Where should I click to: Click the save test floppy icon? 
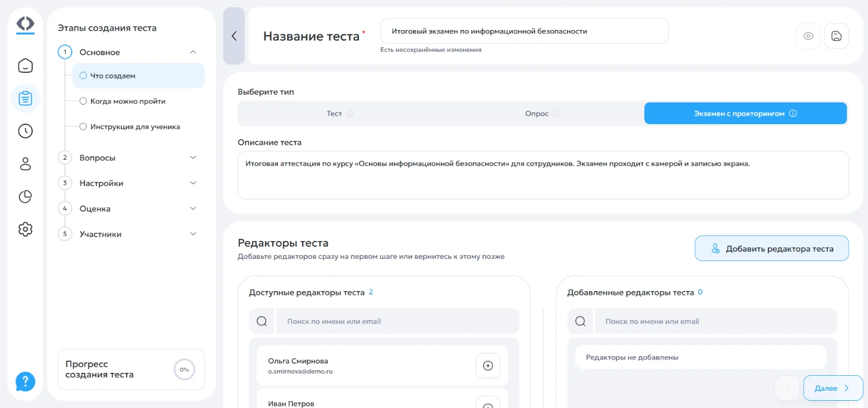pyautogui.click(x=836, y=36)
